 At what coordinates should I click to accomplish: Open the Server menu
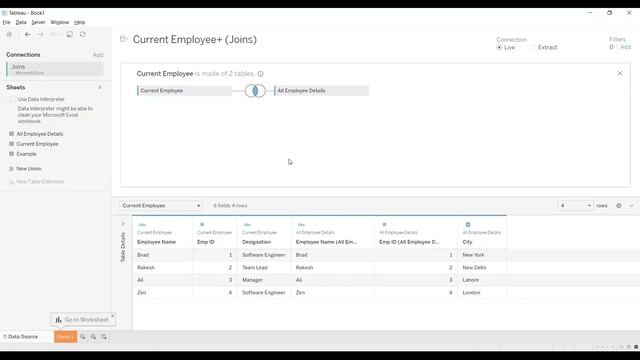pos(38,22)
